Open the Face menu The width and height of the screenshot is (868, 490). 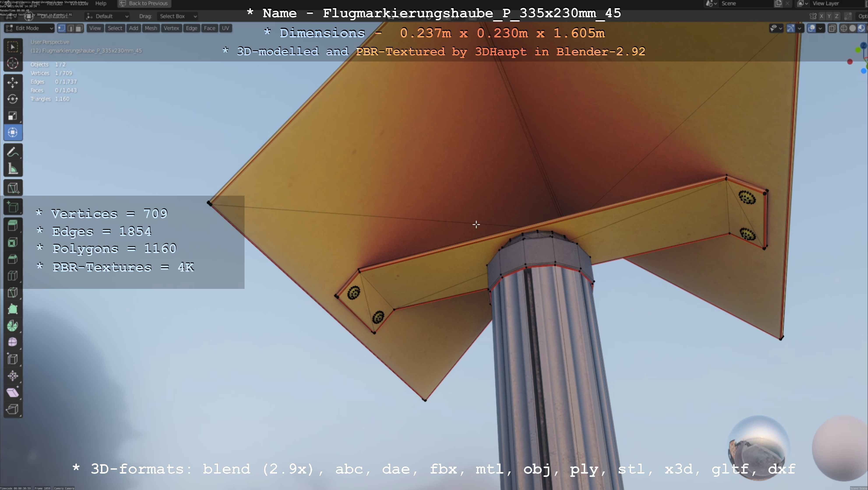(x=210, y=28)
